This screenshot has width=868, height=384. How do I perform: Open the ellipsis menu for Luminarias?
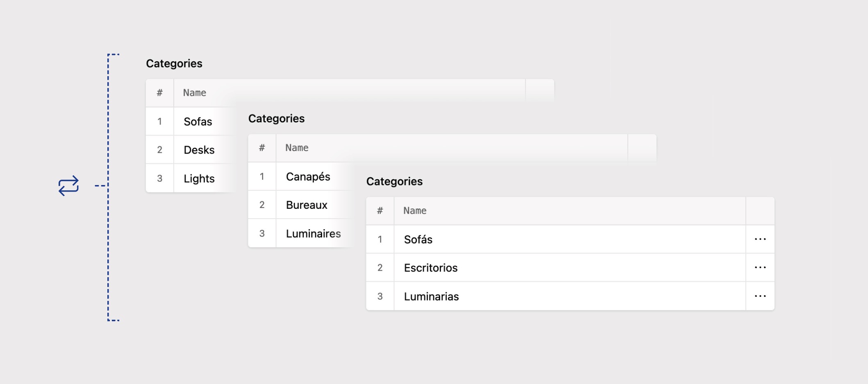tap(761, 296)
